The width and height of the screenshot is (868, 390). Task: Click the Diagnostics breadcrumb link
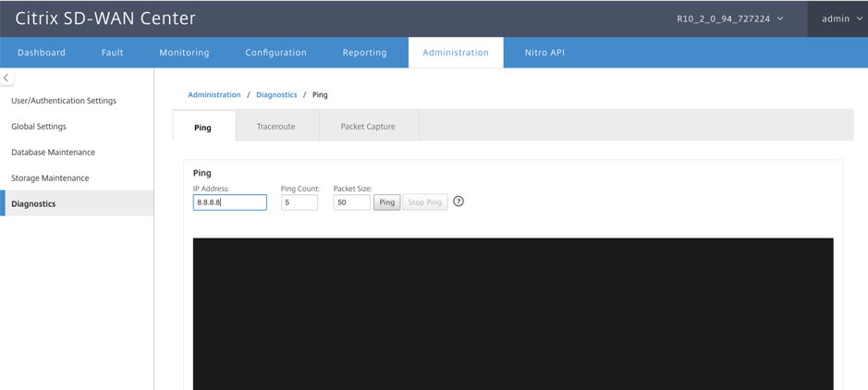pyautogui.click(x=276, y=94)
